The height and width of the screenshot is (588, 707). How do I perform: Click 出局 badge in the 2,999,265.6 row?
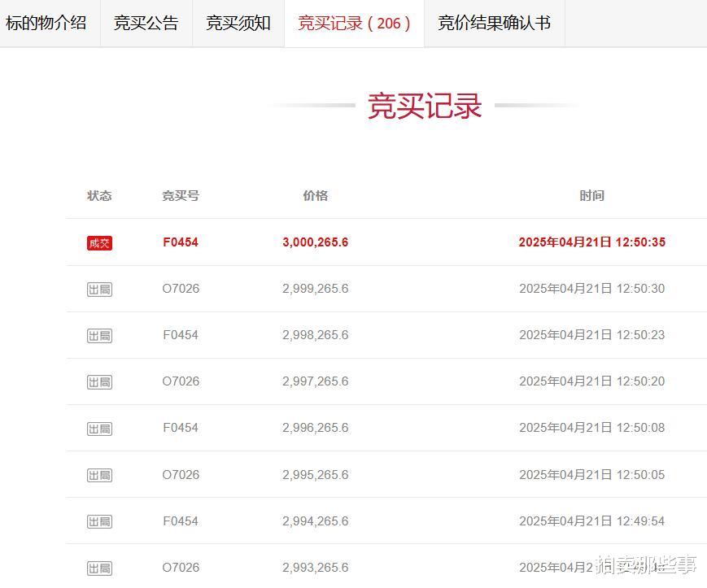(99, 290)
